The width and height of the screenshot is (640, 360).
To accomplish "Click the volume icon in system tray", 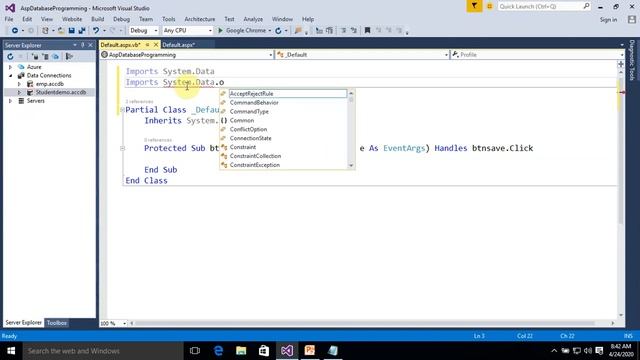I will coord(588,351).
